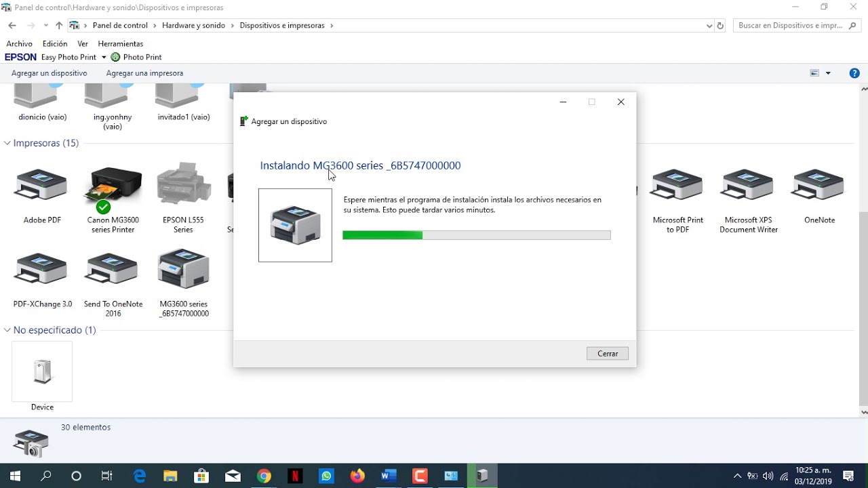Open Easy Photo Print dropdown arrow
Screen dimensions: 868x488
104,58
